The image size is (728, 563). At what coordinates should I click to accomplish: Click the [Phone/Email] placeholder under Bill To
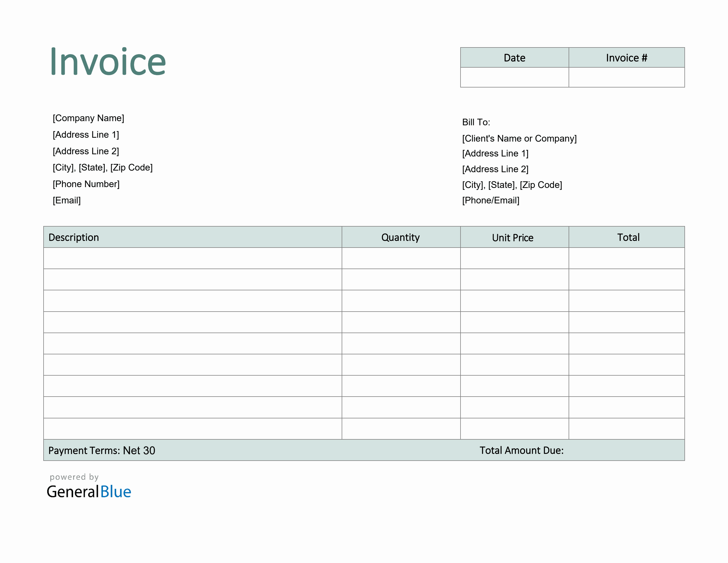click(491, 200)
